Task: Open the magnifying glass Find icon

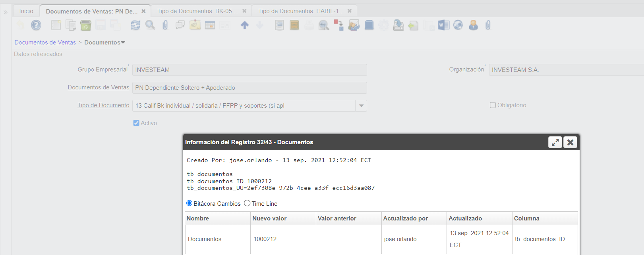Action: (150, 25)
